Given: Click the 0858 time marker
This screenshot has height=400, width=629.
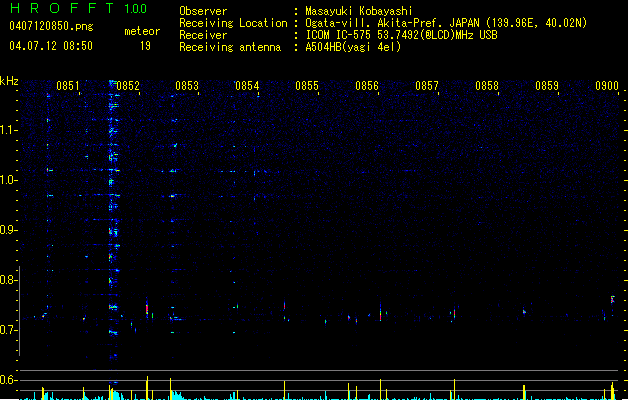Looking at the screenshot, I should 487,86.
